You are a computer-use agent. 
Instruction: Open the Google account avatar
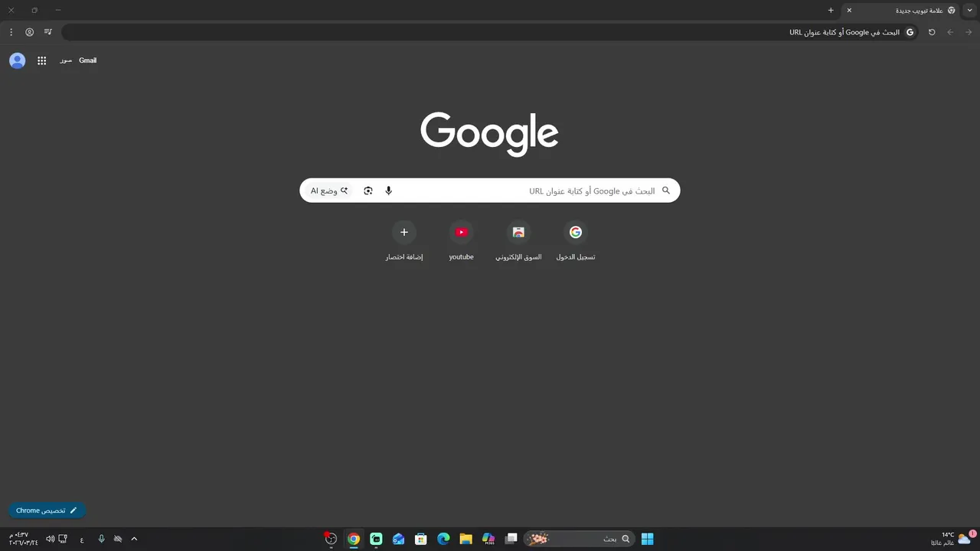(x=18, y=60)
